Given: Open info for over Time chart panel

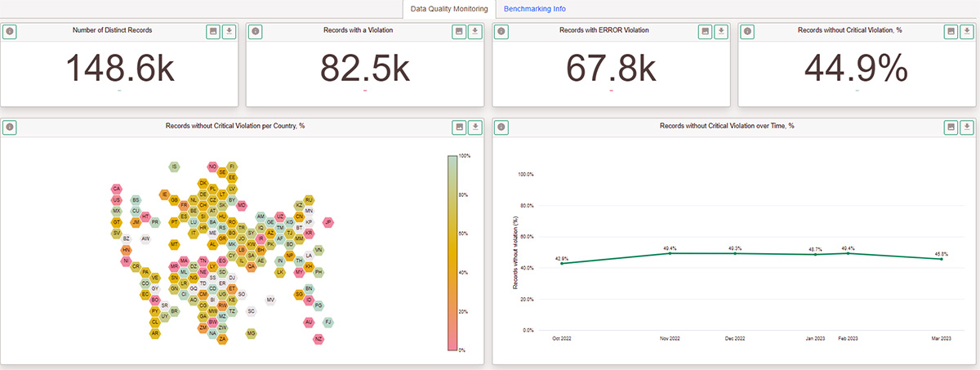Looking at the screenshot, I should click(x=502, y=127).
